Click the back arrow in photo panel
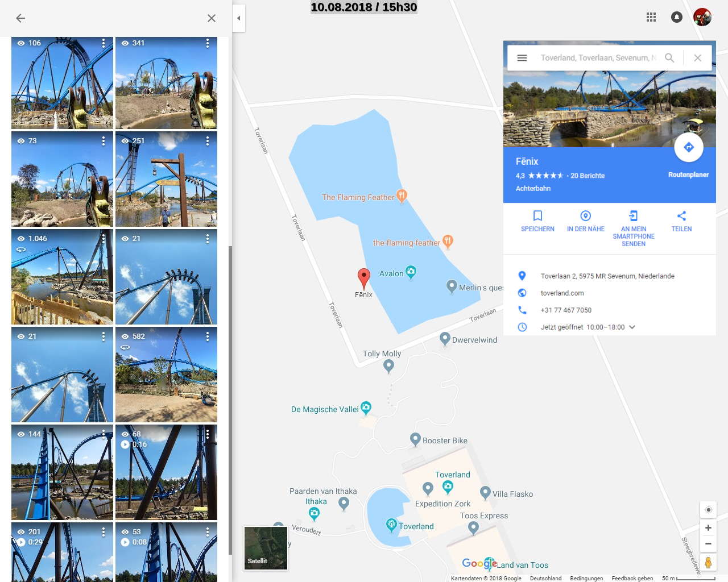Image resolution: width=728 pixels, height=582 pixels. pyautogui.click(x=20, y=18)
